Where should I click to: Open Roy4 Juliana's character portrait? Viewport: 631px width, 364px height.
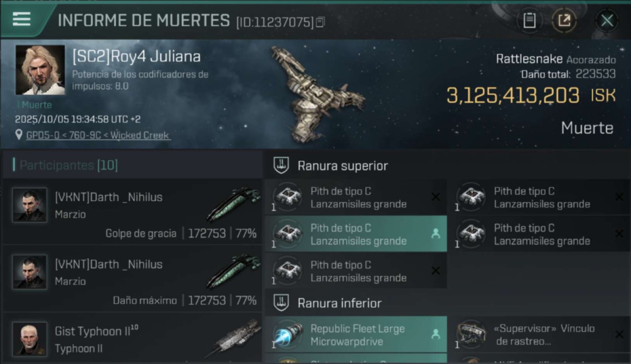[x=40, y=70]
